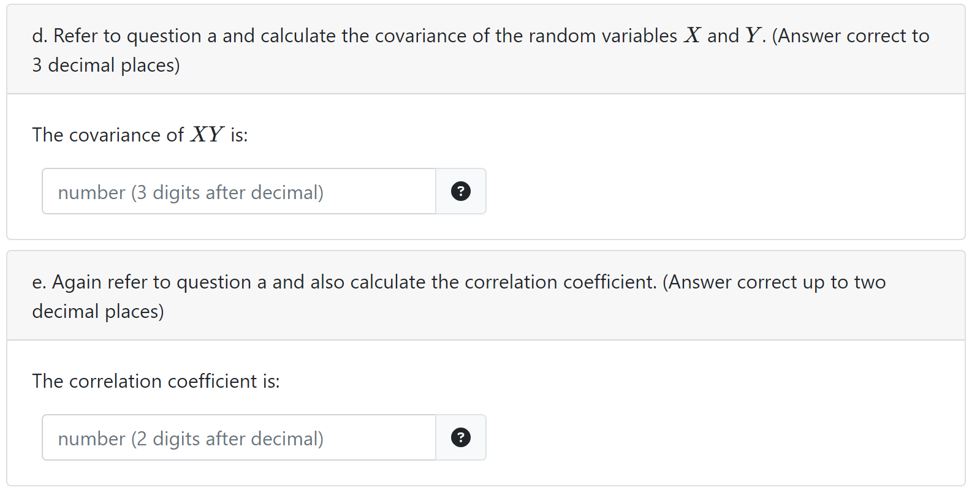Click help icon beside correlation coefficient input
This screenshot has width=980, height=498.
(460, 437)
